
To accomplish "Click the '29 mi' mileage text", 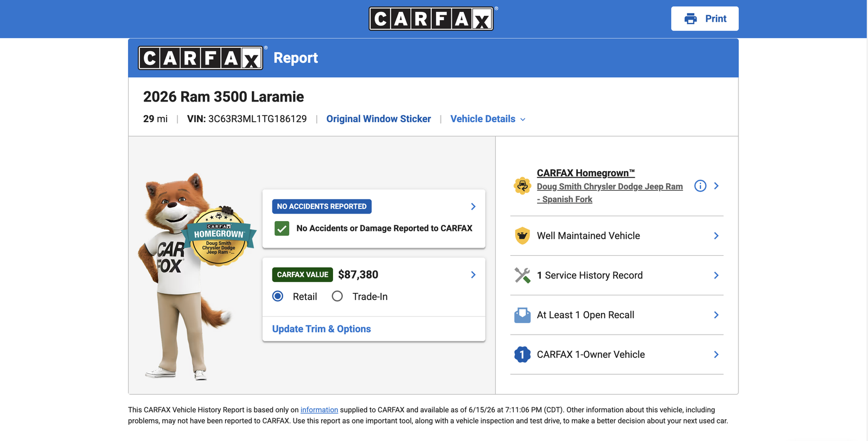I will (155, 119).
